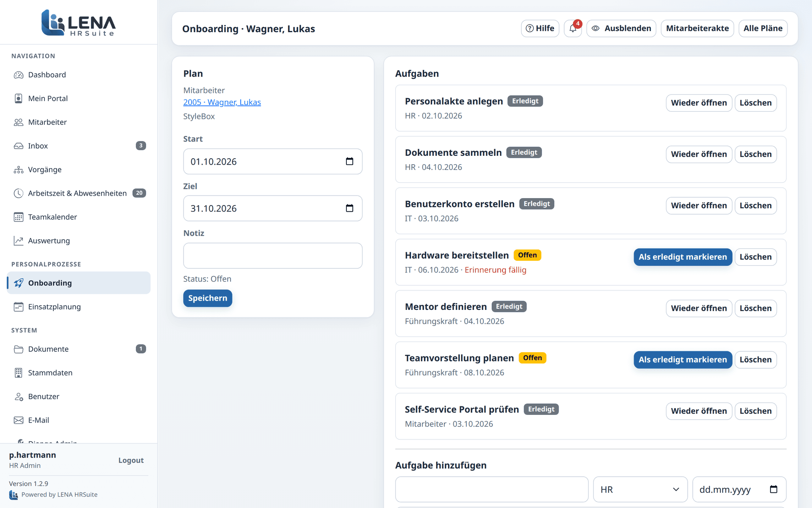Delete the Self-Service Portal prüfen task
812x508 pixels.
click(755, 411)
